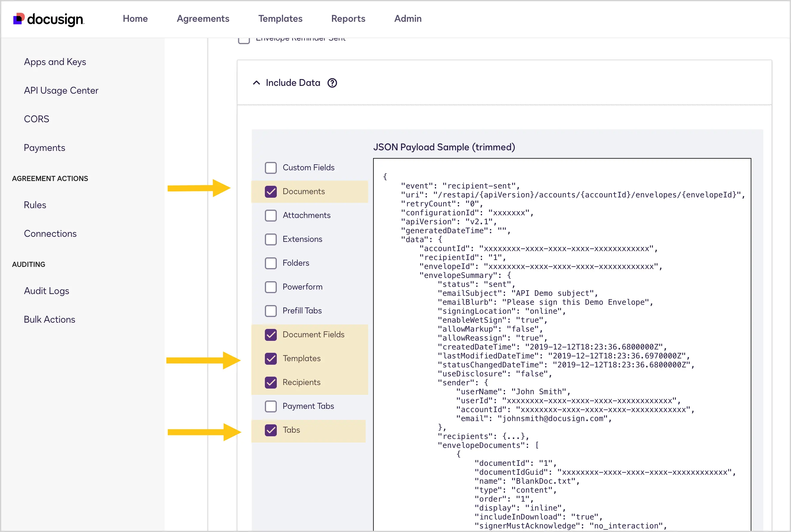This screenshot has width=791, height=532.
Task: Open Connections in the sidebar
Action: (x=50, y=233)
